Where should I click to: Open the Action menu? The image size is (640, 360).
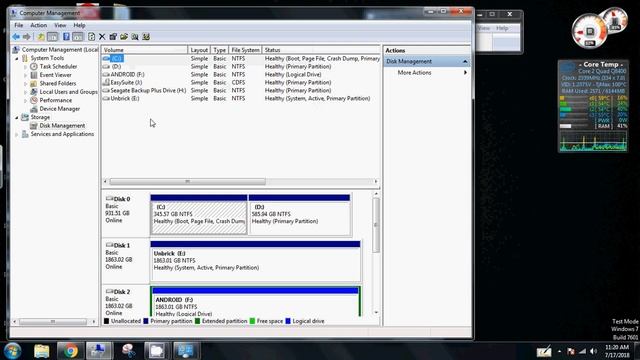39,25
